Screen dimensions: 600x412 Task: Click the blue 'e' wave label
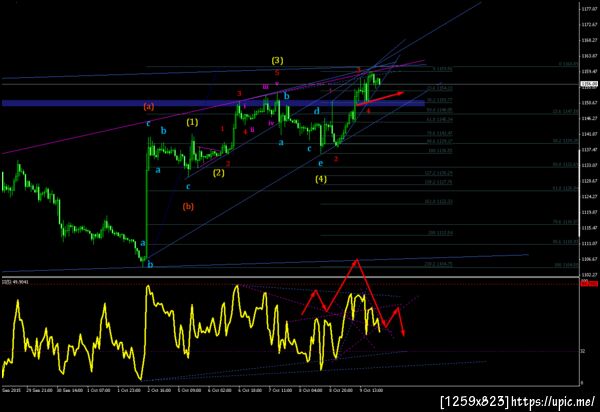point(321,163)
